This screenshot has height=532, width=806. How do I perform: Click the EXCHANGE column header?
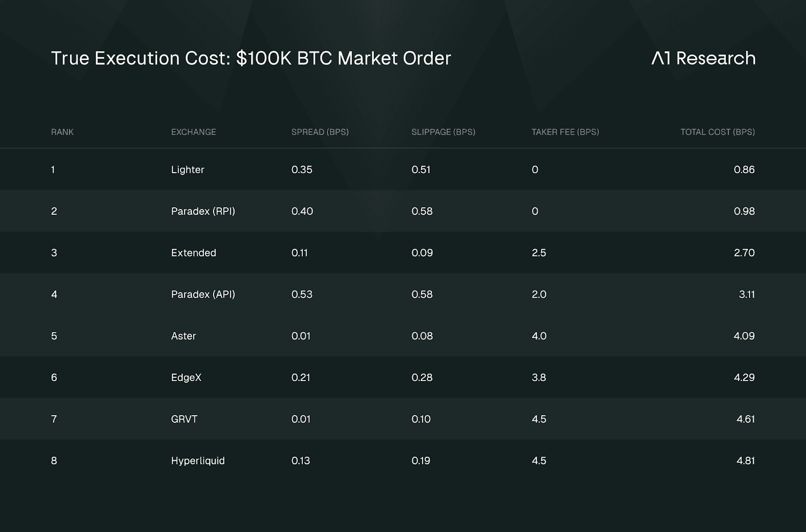[x=193, y=132]
